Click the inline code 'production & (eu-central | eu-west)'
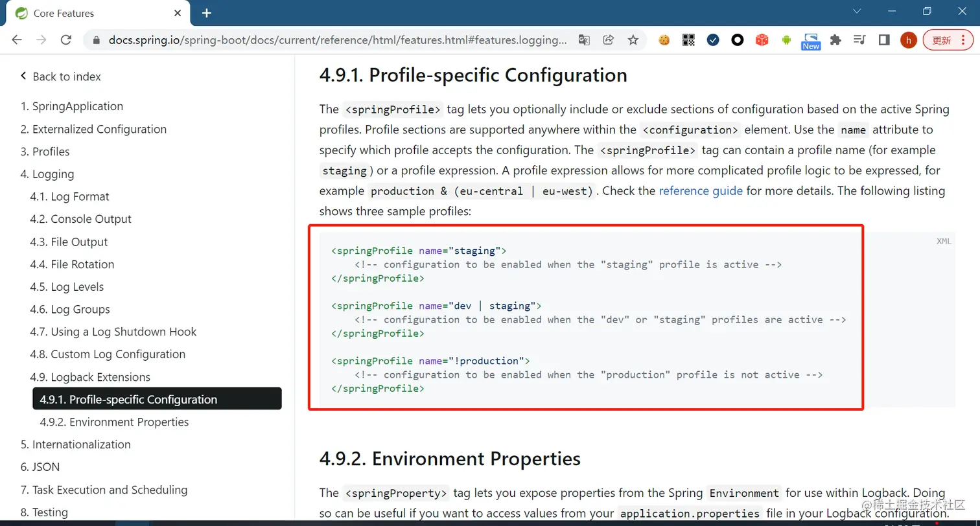 tap(482, 191)
